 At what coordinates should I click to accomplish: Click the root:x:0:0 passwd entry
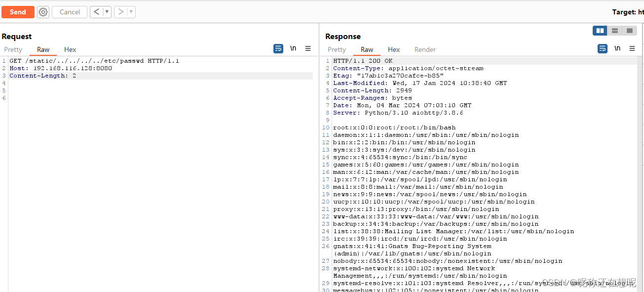click(x=394, y=128)
